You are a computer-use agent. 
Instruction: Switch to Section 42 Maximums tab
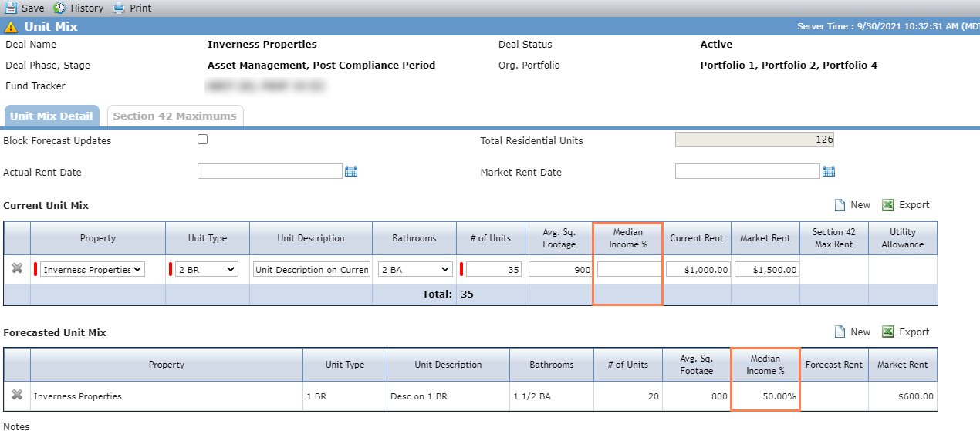tap(175, 116)
